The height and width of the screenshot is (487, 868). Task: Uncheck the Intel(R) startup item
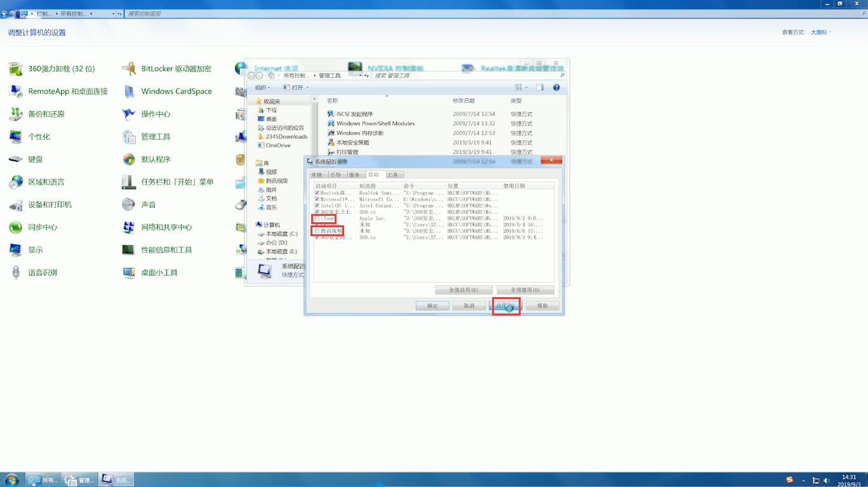317,206
